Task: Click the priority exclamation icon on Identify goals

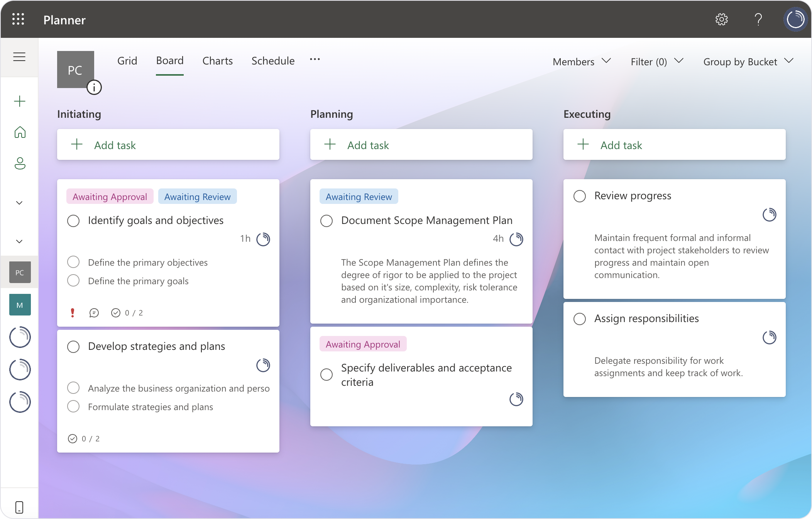Action: (x=72, y=313)
